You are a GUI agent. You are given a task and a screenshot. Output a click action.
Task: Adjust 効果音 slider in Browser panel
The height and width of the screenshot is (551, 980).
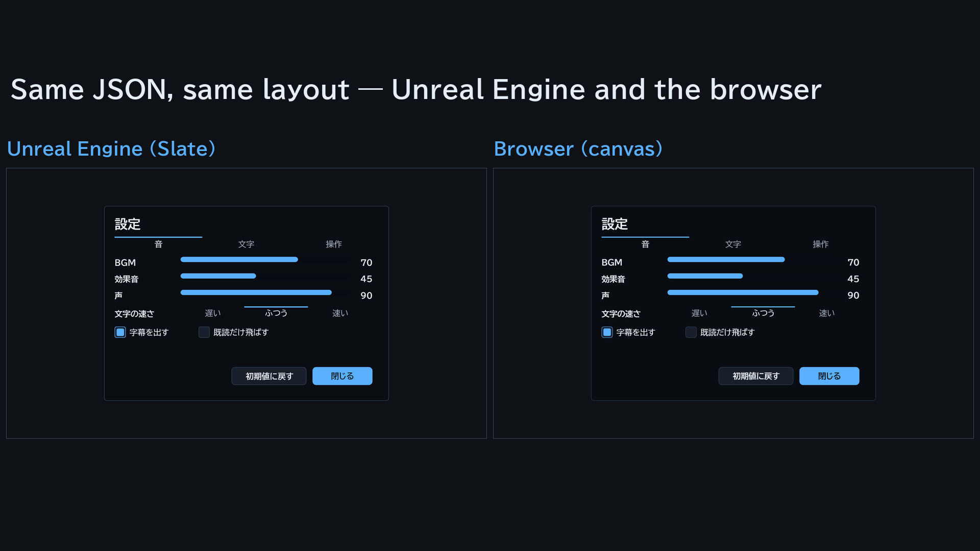tap(751, 276)
